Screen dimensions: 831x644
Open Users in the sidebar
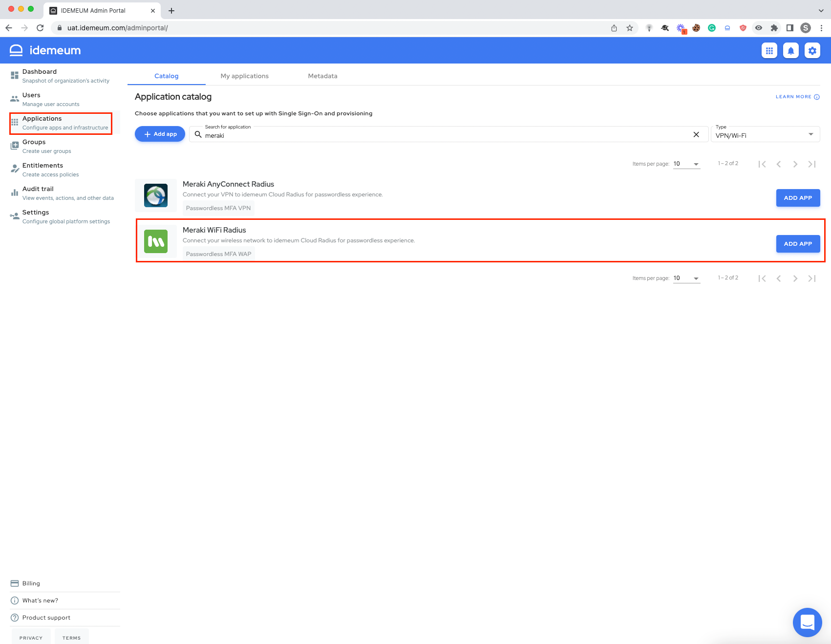pos(64,99)
